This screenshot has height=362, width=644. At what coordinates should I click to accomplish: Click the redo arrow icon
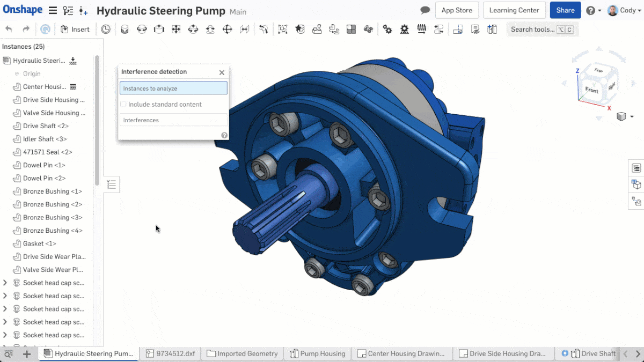click(26, 29)
